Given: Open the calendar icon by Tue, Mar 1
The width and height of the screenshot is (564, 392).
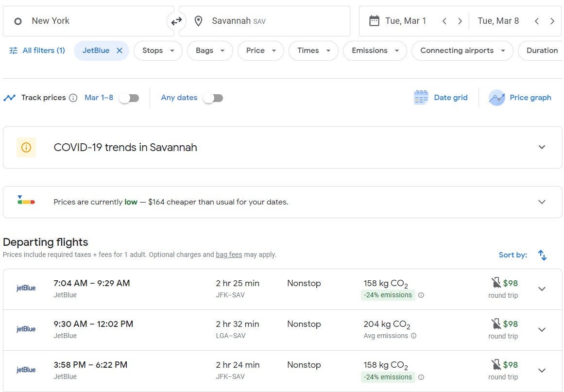Looking at the screenshot, I should click(374, 21).
